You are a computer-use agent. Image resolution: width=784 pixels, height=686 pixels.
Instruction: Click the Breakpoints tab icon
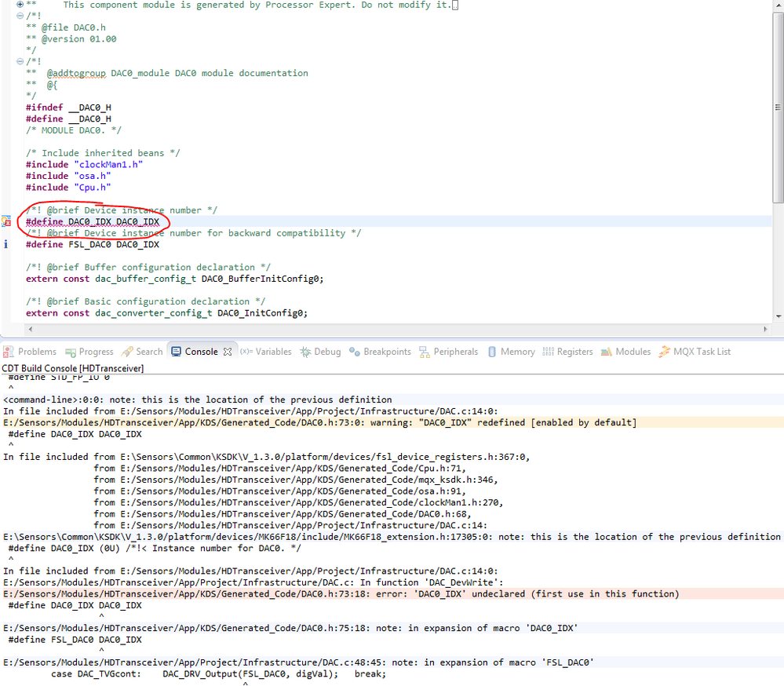355,352
